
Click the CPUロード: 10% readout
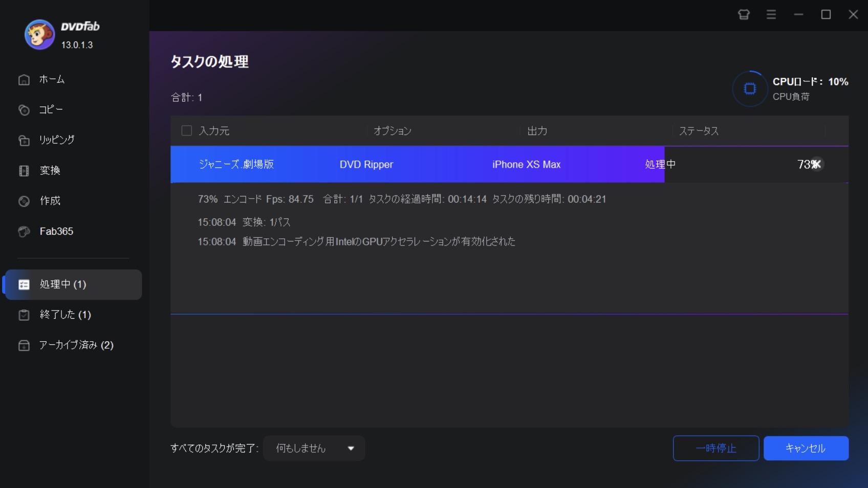tap(811, 82)
